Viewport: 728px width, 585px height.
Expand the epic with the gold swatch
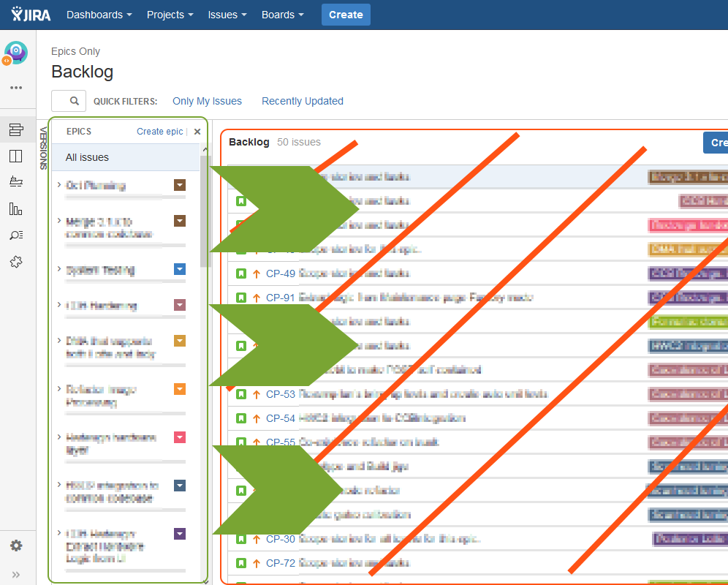[59, 340]
